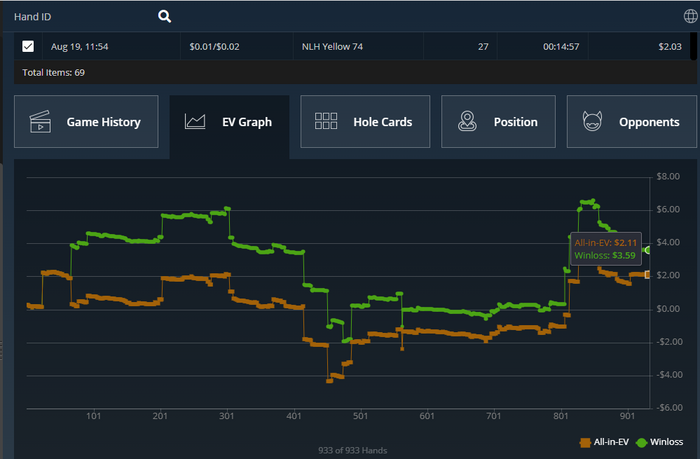
Task: Select the $2.03 result cell
Action: (x=639, y=46)
